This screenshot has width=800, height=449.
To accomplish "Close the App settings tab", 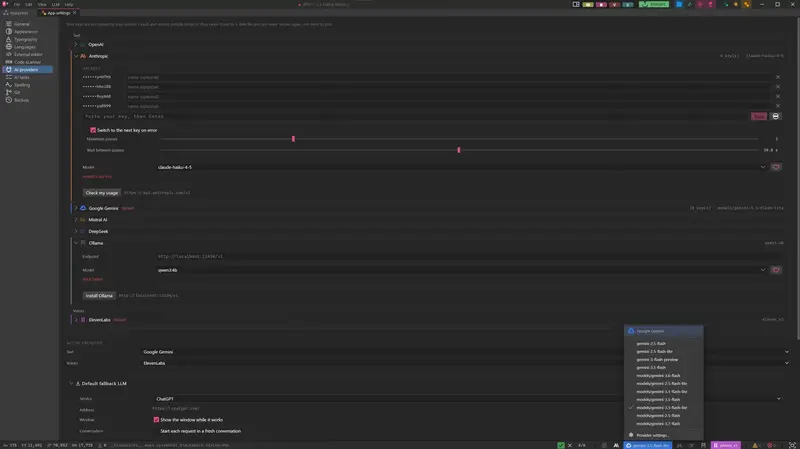I will (x=74, y=13).
